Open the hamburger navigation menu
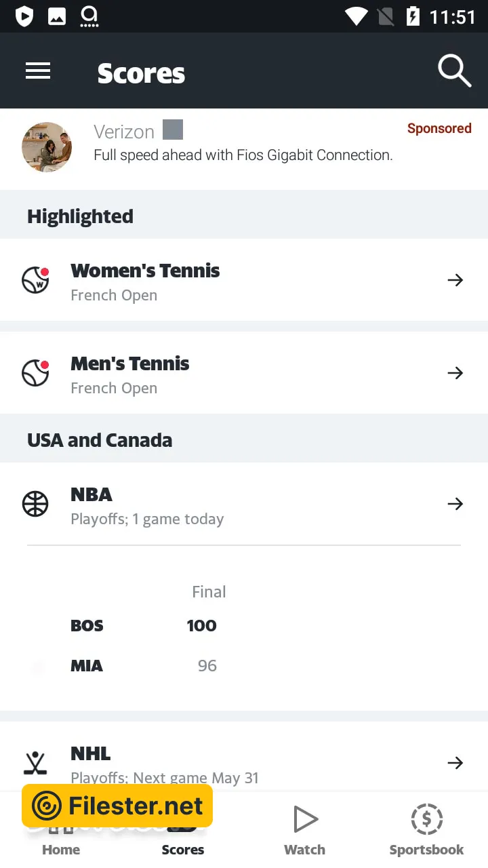This screenshot has width=488, height=868. point(38,71)
